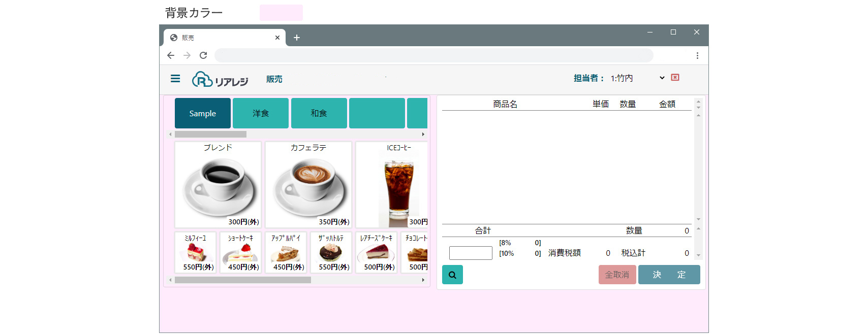Open the browser three-dot menu

[697, 55]
